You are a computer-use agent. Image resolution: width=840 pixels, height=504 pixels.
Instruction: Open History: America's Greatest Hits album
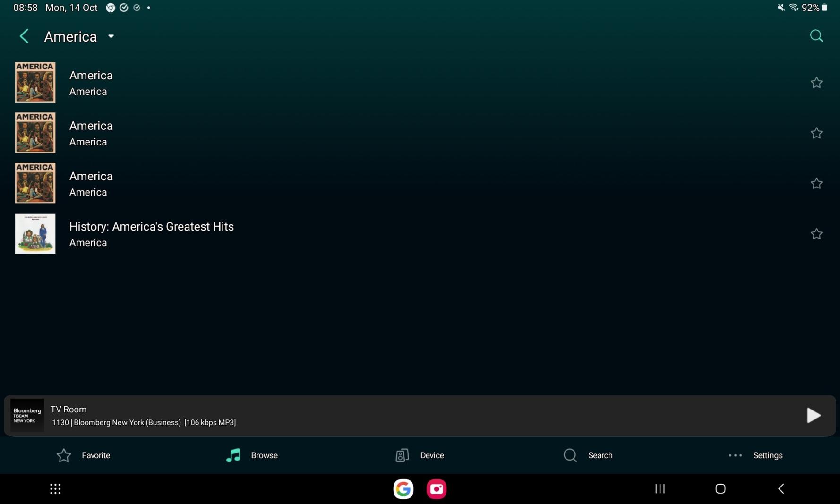(x=151, y=227)
